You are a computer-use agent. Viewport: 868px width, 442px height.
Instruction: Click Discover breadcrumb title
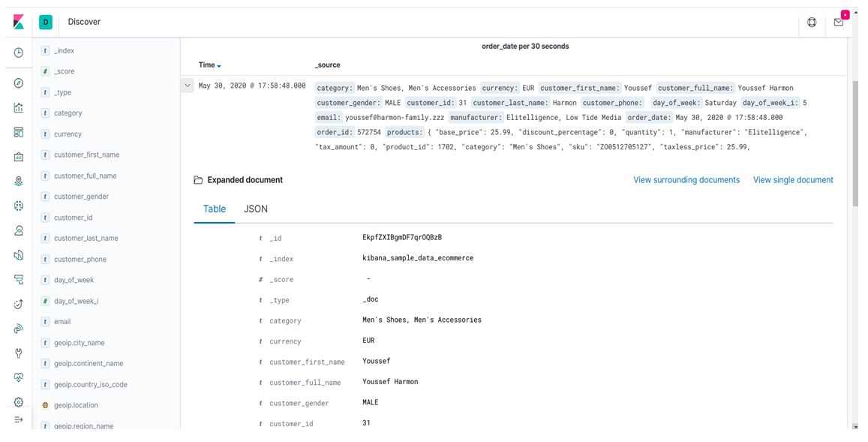click(x=84, y=23)
